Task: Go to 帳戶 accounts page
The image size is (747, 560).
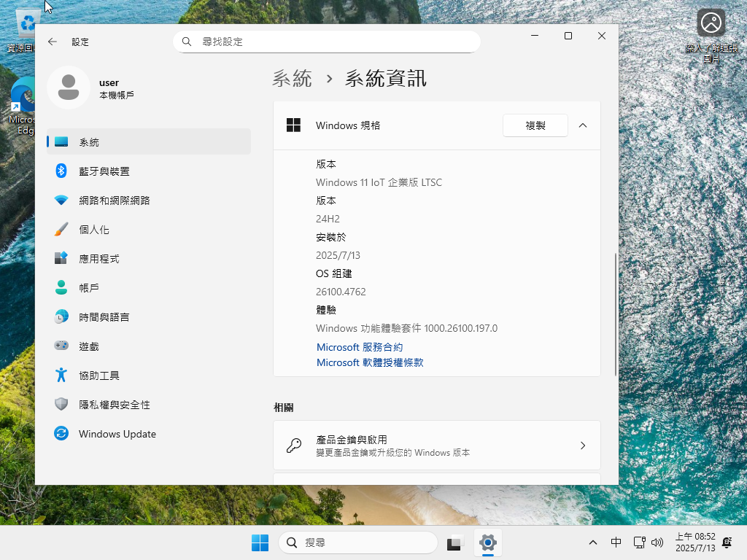Action: click(88, 288)
